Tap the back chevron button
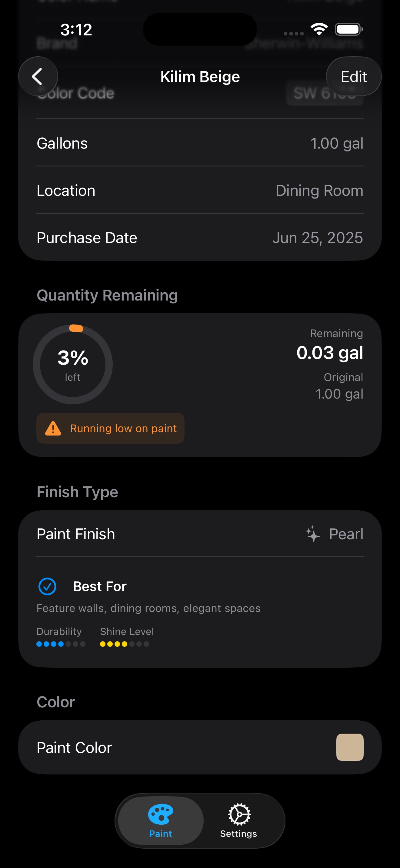400x868 pixels. tap(38, 77)
